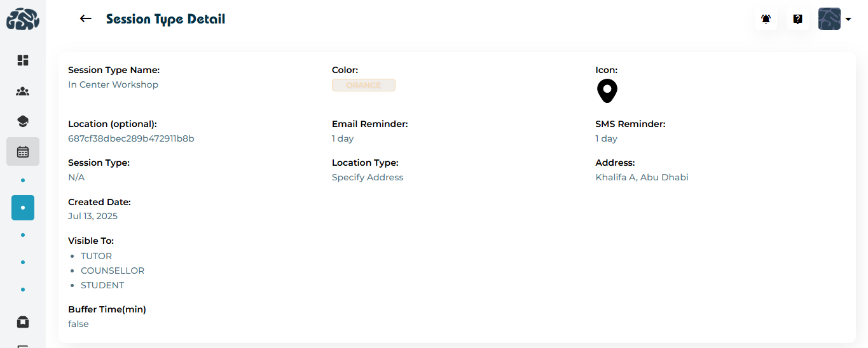Viewport: 868px width, 348px height.
Task: Select the last submenu dot above store icon
Action: click(x=23, y=290)
